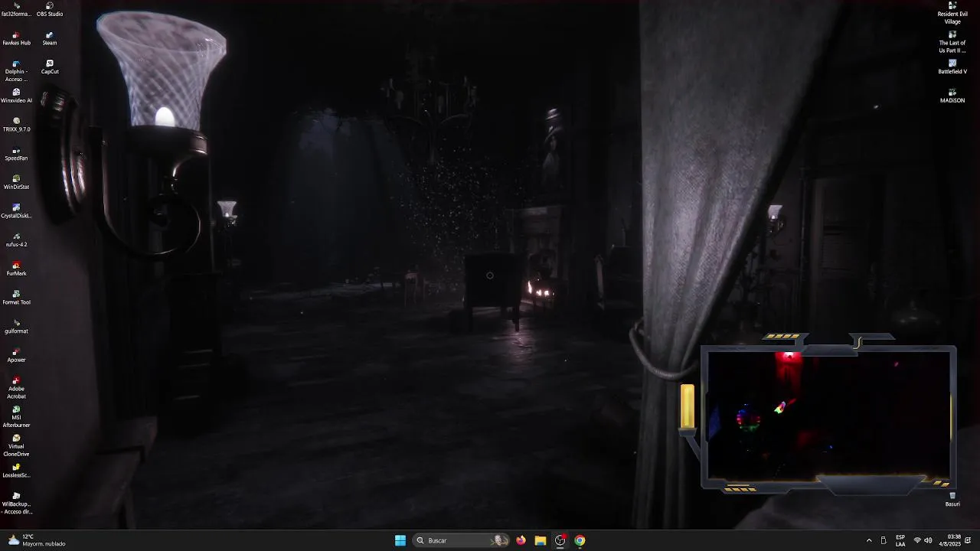
Task: Launch Adobe Acrobat from the desktop
Action: click(x=16, y=387)
